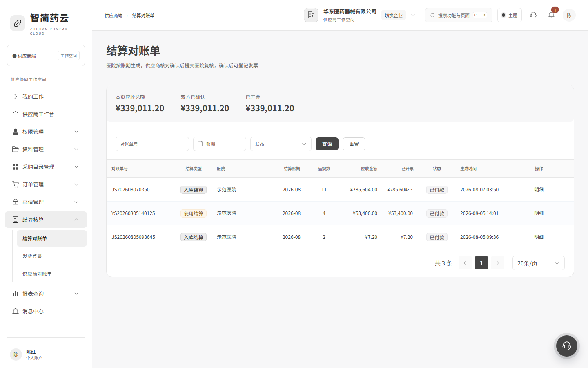Image resolution: width=588 pixels, height=368 pixels.
Task: Click the 报表查询 bar chart icon
Action: pyautogui.click(x=16, y=294)
